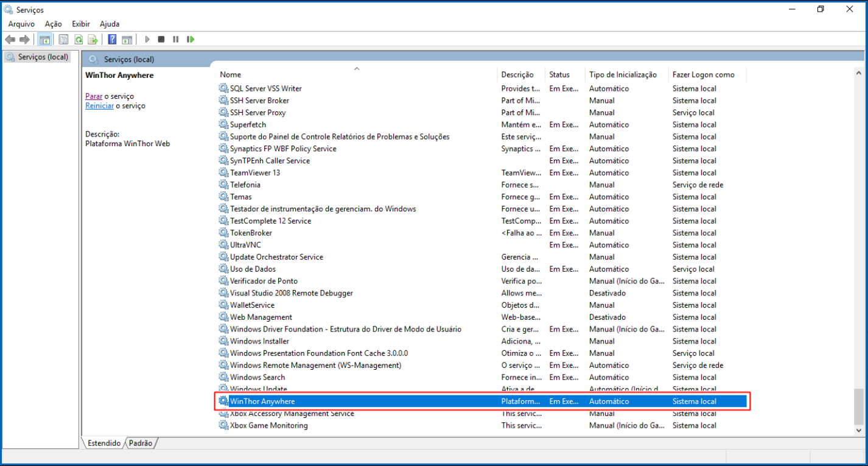Click the gear icon beside UltraVNC
The width and height of the screenshot is (868, 466).
coord(223,245)
